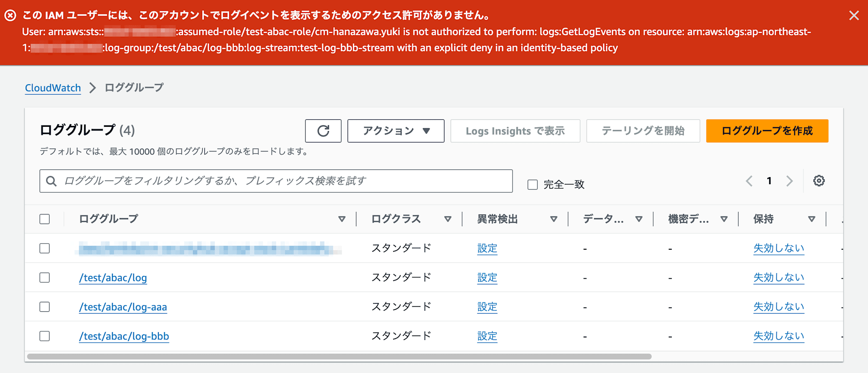Viewport: 868px width, 373px height.
Task: Click the error status icon in the banner
Action: click(10, 16)
